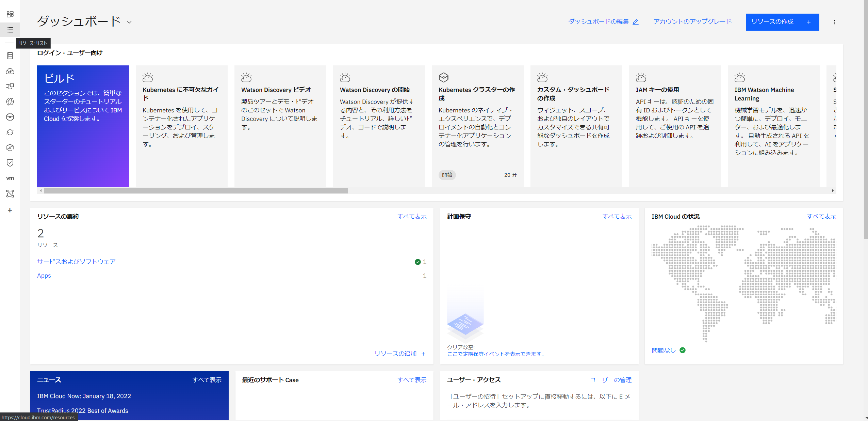868x421 pixels.
Task: Click the ダッシュボードの編集 link
Action: [x=603, y=21]
